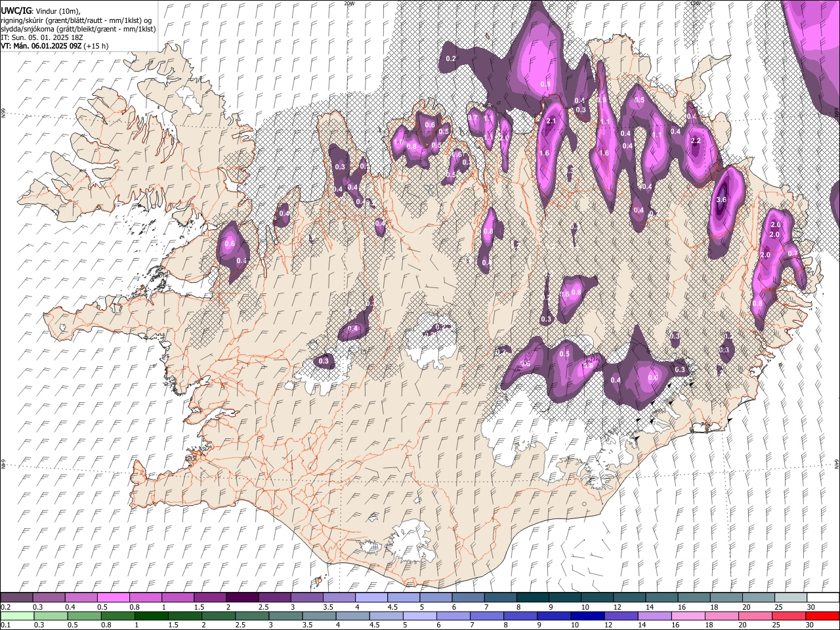Image resolution: width=840 pixels, height=630 pixels.
Task: Click the 'UWC/IG' bold title text
Action: (x=16, y=11)
